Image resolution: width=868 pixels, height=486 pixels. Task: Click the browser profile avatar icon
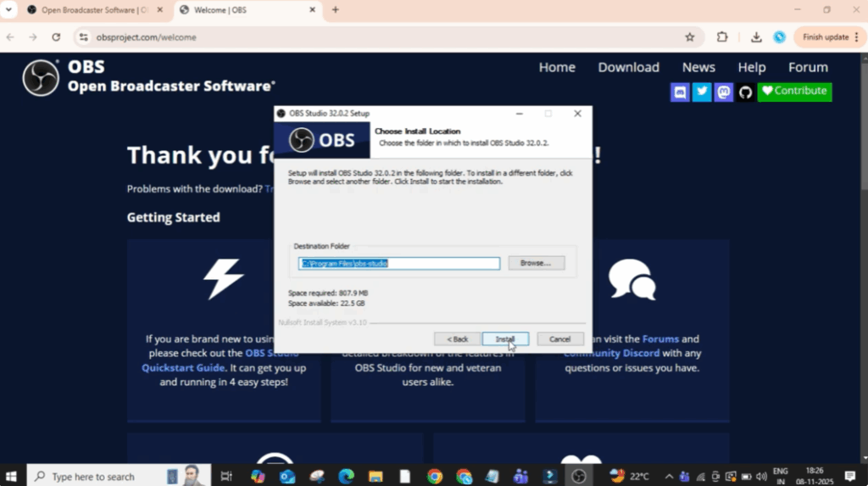pos(780,37)
